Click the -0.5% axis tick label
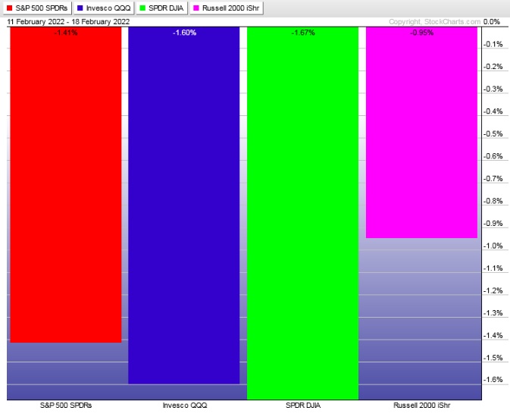Image resolution: width=510 pixels, height=420 pixels. point(493,133)
